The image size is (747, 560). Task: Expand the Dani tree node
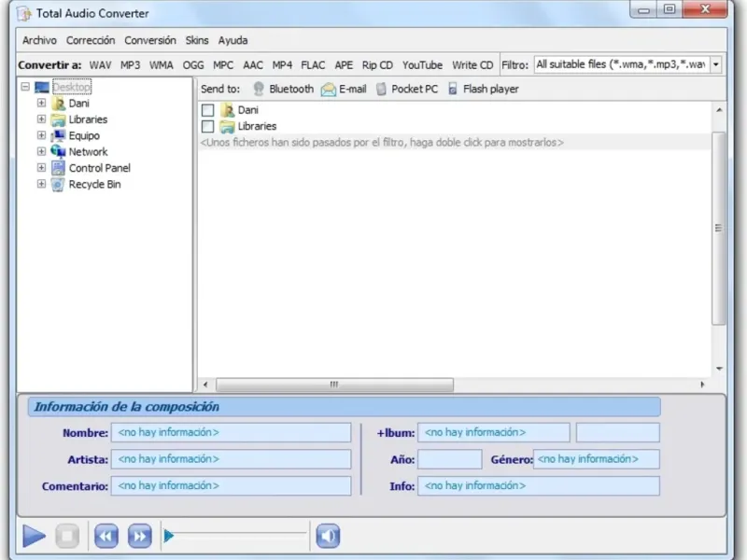(x=41, y=103)
